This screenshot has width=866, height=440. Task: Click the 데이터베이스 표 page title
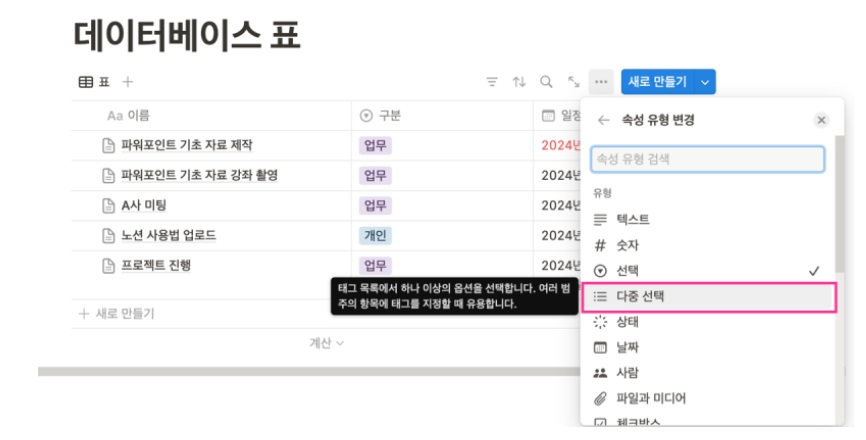point(187,35)
